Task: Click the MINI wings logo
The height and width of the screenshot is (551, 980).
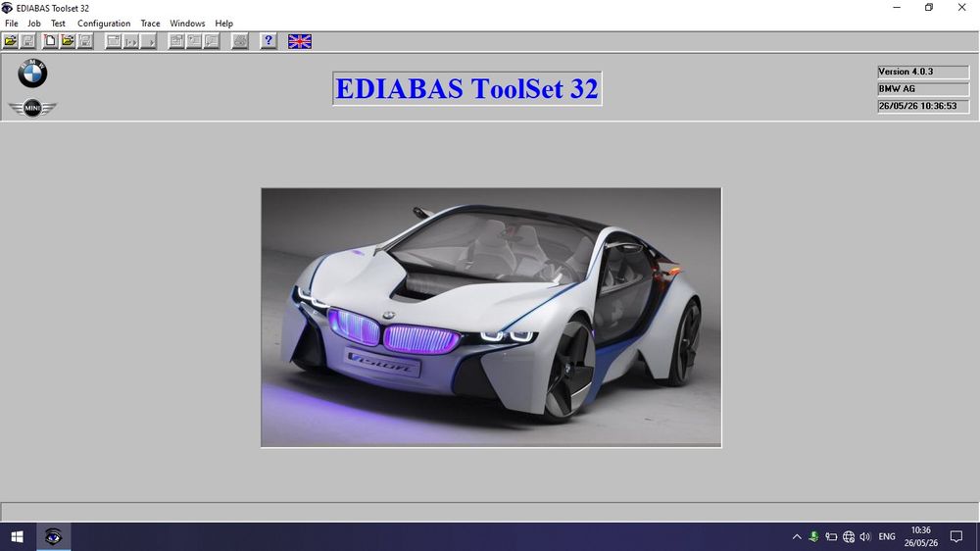Action: click(x=32, y=108)
